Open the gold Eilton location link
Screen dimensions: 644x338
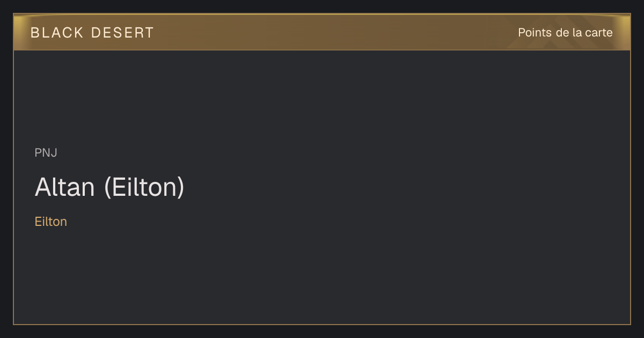[51, 222]
